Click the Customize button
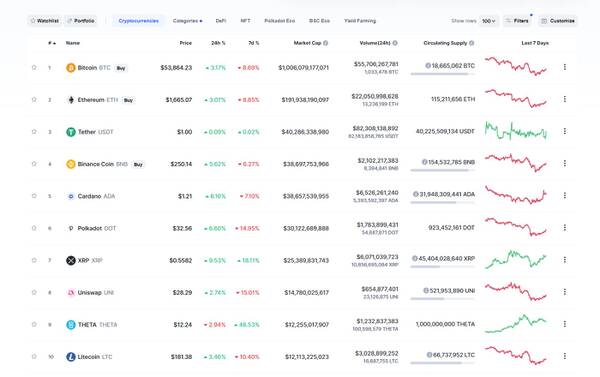600x377 pixels. [558, 21]
